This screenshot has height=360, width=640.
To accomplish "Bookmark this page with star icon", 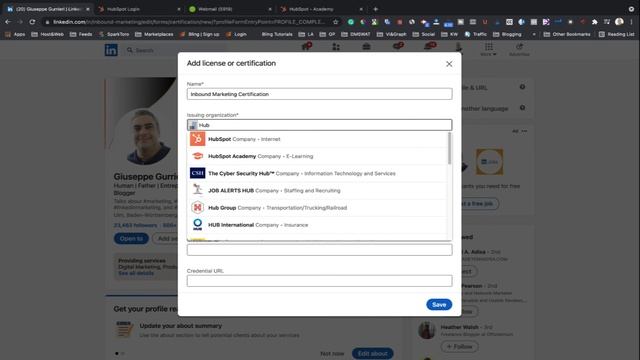I will (336, 22).
